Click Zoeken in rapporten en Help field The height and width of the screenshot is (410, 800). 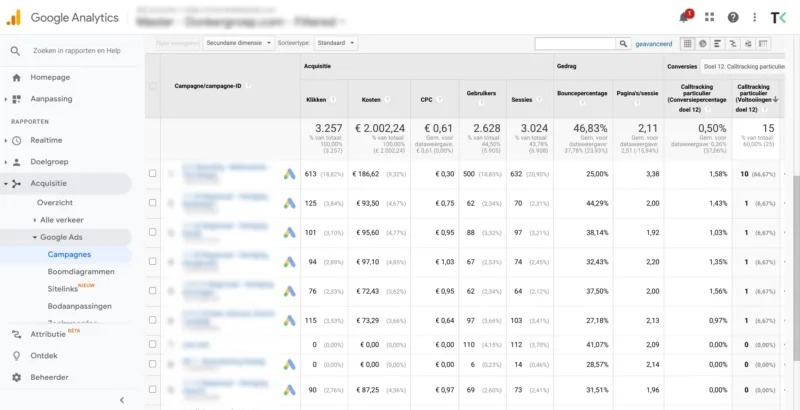coord(77,51)
